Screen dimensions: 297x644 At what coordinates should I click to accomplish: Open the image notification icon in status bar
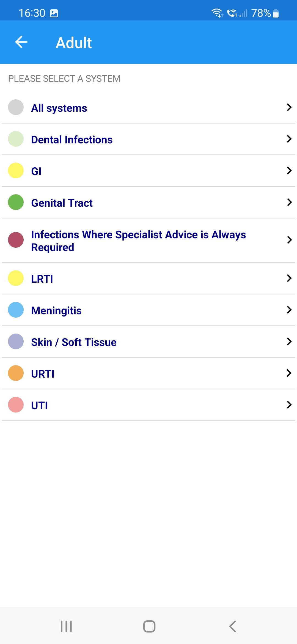(54, 13)
